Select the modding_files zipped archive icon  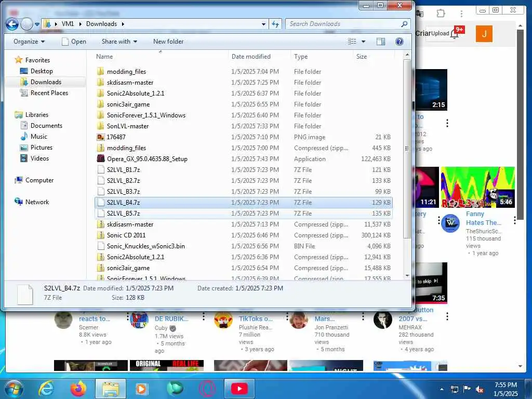pos(100,148)
